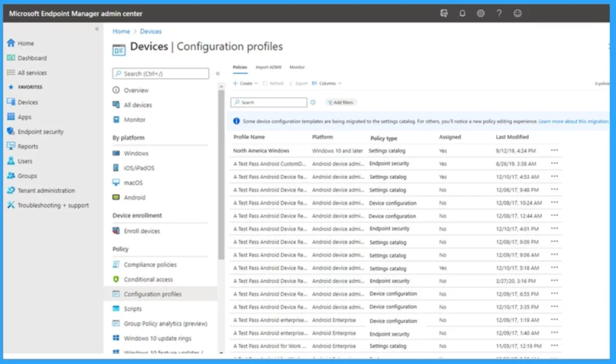The height and width of the screenshot is (364, 616).
Task: Click the Export button
Action: point(298,84)
